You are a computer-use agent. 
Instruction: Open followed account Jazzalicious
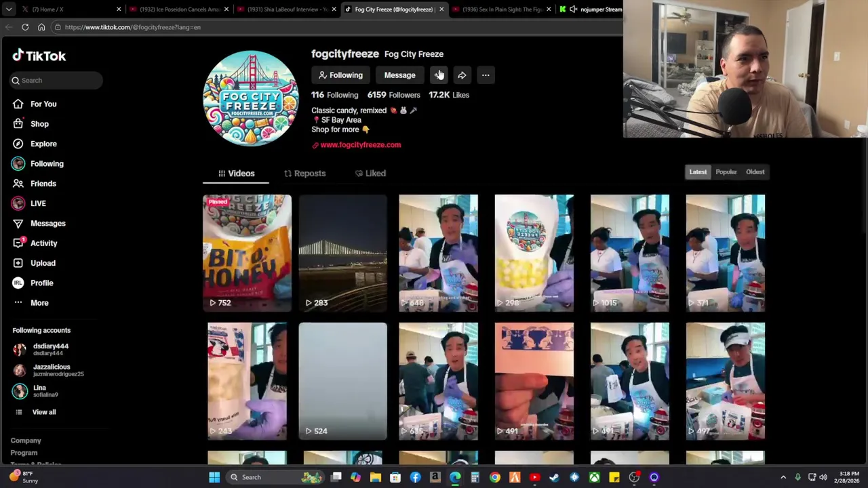point(49,370)
